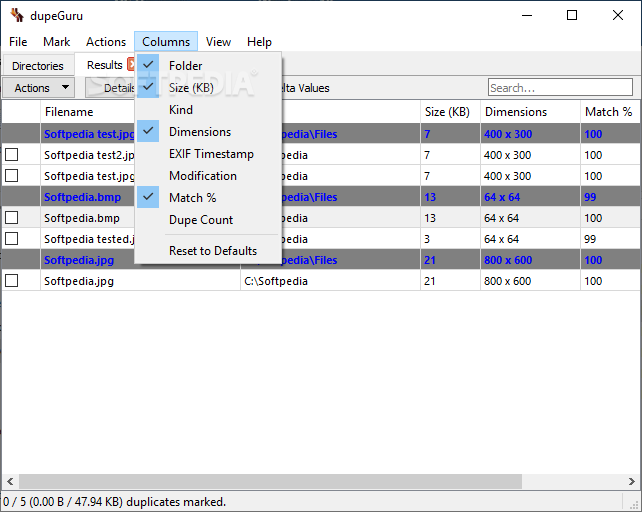Enable the EXIF Timestamp column
The width and height of the screenshot is (642, 512).
click(208, 154)
